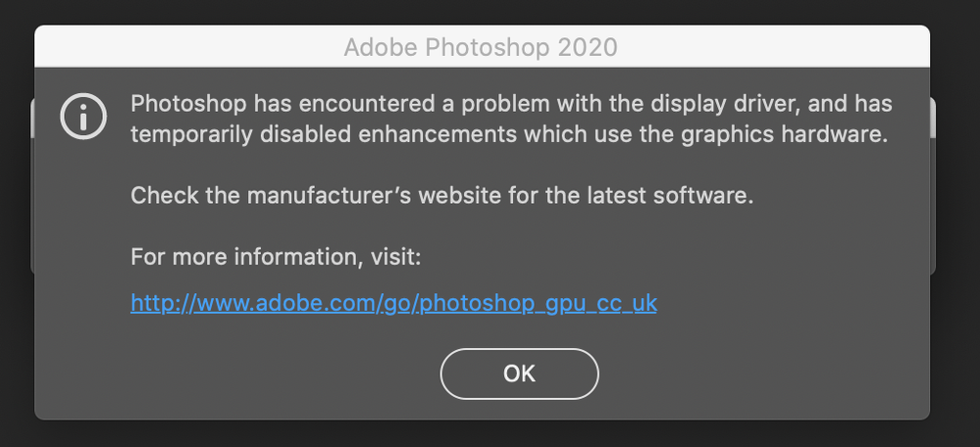Click the "For more information, visit:" text
The width and height of the screenshot is (980, 447).
tap(276, 258)
